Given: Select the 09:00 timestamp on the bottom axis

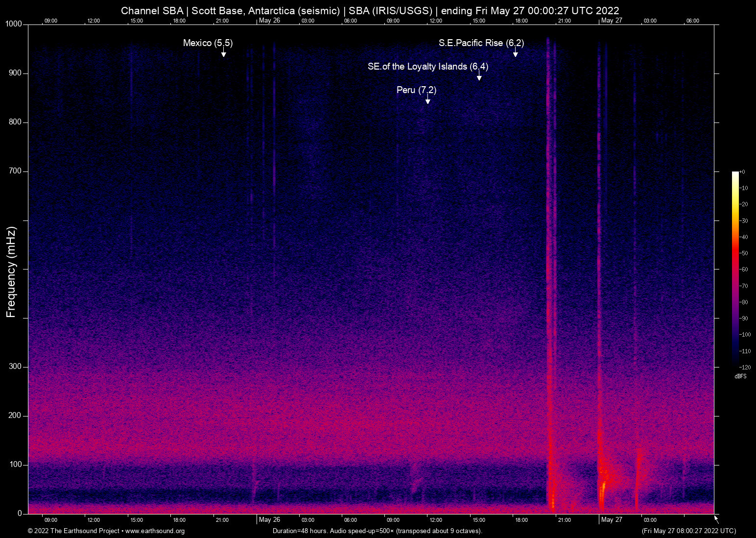Looking at the screenshot, I should (x=50, y=520).
